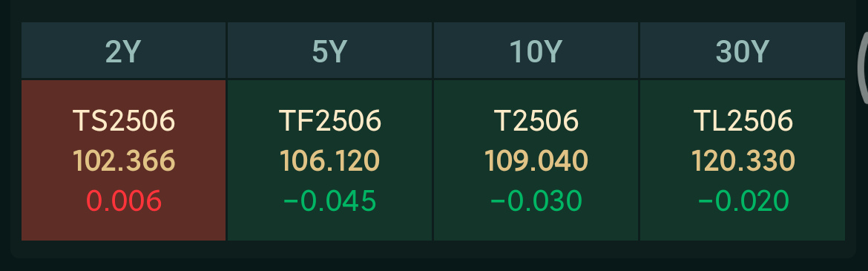Click the partial round icon at right edge
Screen dimensions: 868x271
(x=863, y=68)
